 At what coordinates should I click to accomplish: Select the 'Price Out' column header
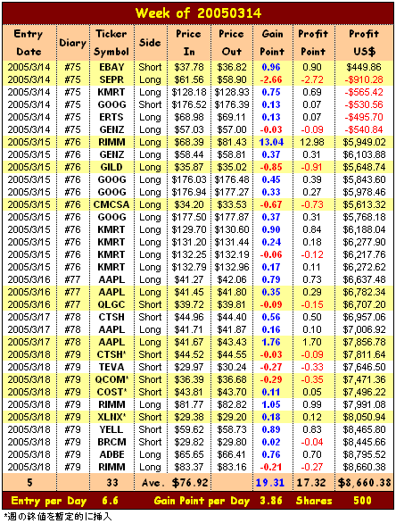tap(232, 43)
